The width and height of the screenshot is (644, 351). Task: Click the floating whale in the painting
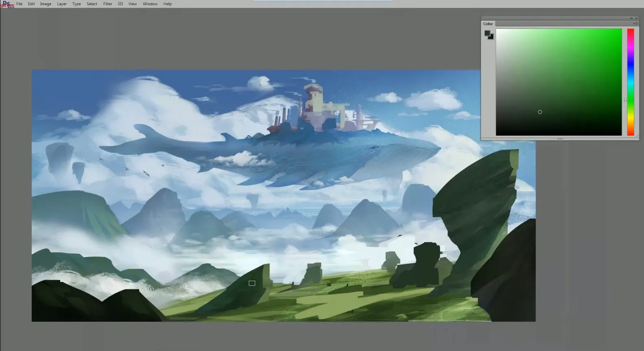pyautogui.click(x=270, y=156)
